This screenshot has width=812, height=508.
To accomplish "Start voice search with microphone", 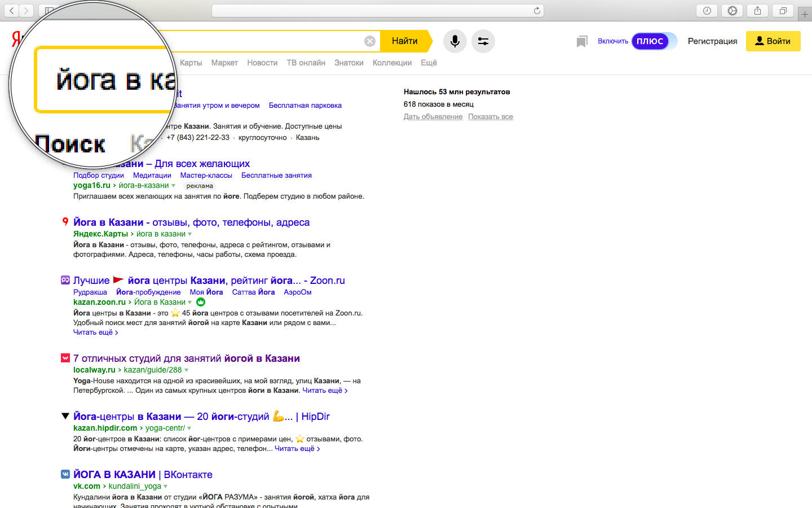I will coord(455,41).
